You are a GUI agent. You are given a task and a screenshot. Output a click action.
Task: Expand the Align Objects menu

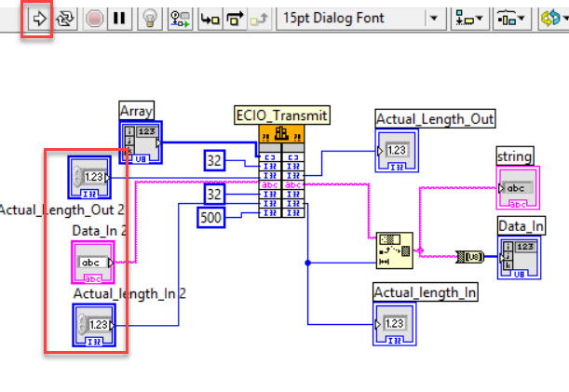469,18
